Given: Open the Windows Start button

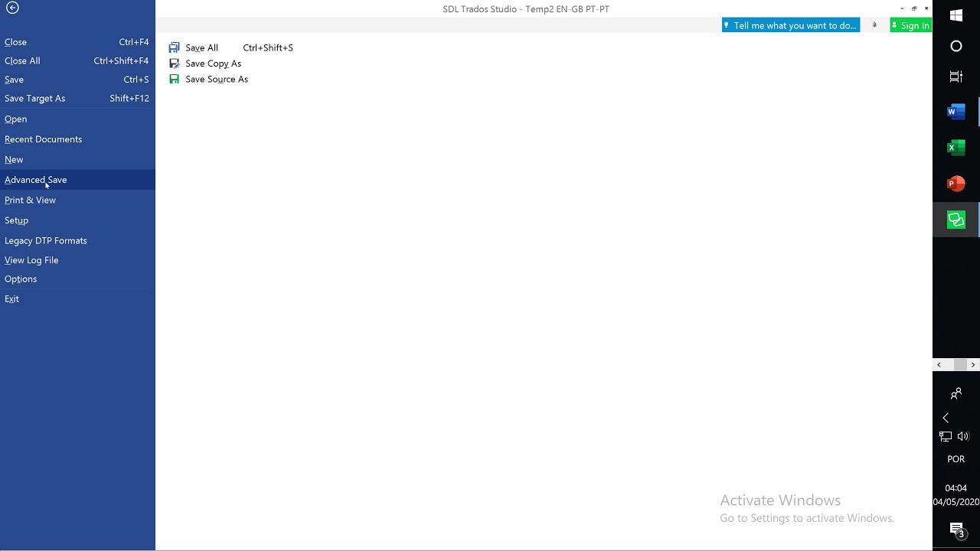Looking at the screenshot, I should [956, 15].
